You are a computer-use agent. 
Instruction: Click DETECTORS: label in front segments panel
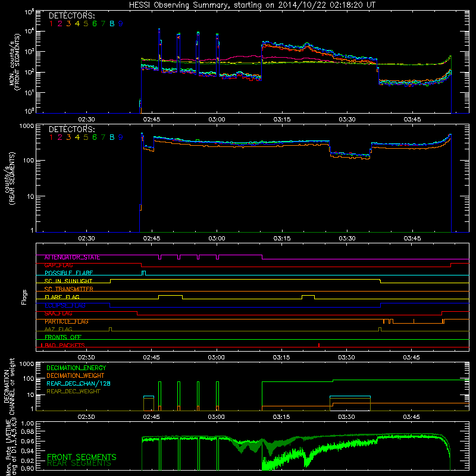(x=71, y=15)
